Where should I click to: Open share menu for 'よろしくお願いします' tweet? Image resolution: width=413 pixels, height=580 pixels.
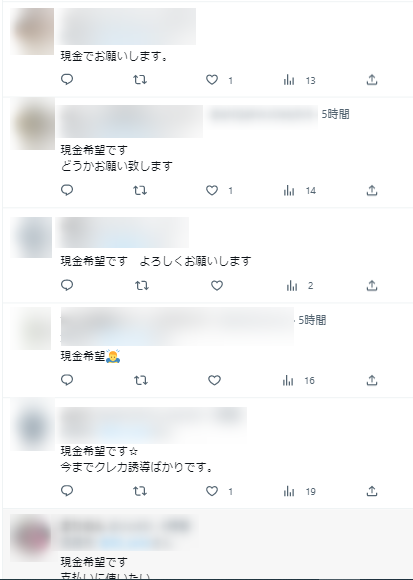click(372, 285)
